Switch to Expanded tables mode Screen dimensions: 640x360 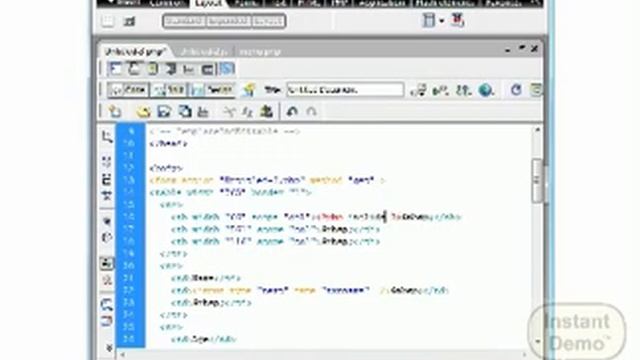tap(228, 21)
